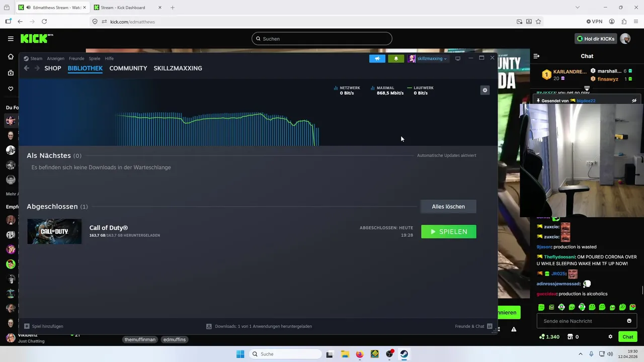
Task: Open Kick home sidebar icon
Action: coord(11,57)
